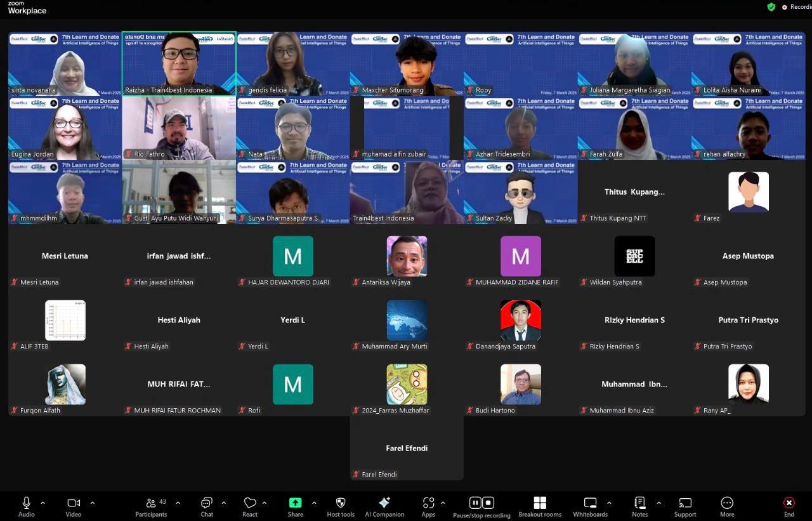Toggle the Audio microphone mute
The width and height of the screenshot is (812, 521).
(x=27, y=503)
